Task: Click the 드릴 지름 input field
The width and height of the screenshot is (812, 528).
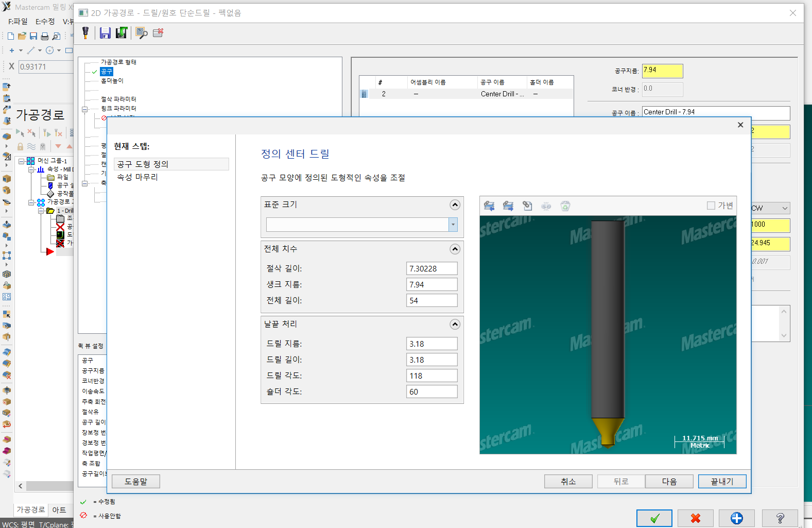Action: point(432,344)
